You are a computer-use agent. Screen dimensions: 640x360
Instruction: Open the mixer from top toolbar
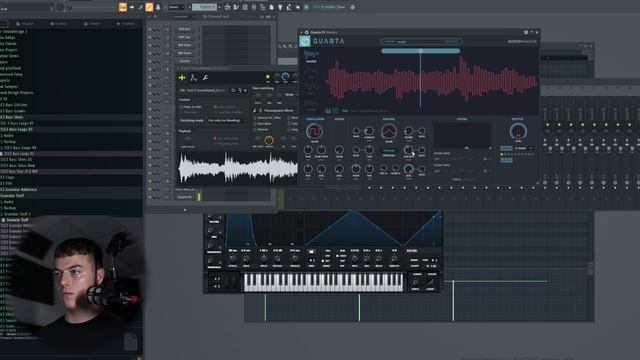tap(253, 7)
